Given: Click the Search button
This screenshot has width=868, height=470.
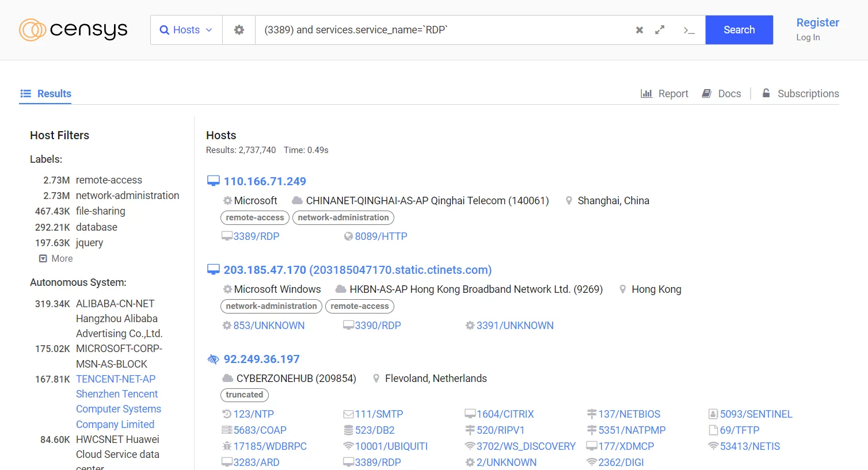Looking at the screenshot, I should (739, 29).
